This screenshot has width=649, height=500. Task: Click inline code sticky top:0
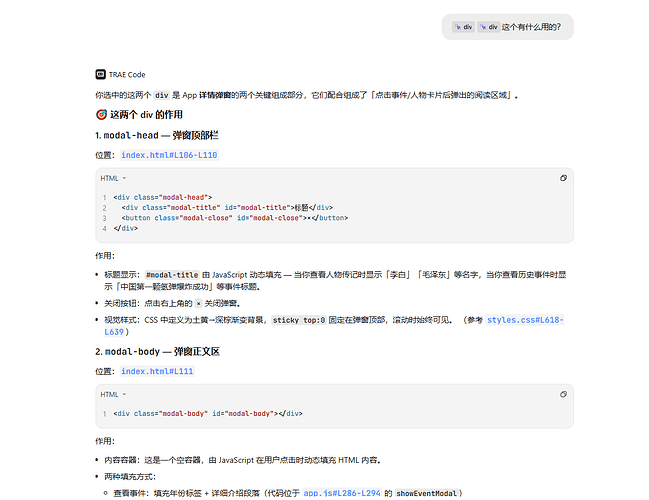pos(299,320)
